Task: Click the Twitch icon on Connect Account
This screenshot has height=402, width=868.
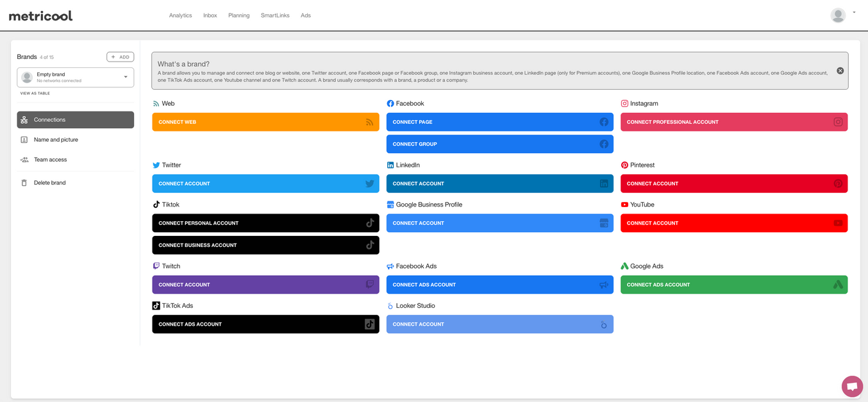Action: pyautogui.click(x=370, y=285)
